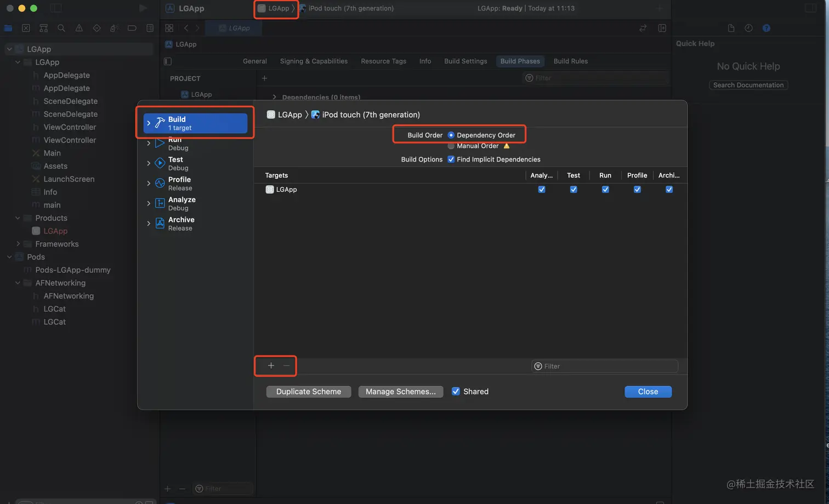Uncheck Analyze for the LGApp target
This screenshot has height=504, width=829.
pyautogui.click(x=542, y=190)
